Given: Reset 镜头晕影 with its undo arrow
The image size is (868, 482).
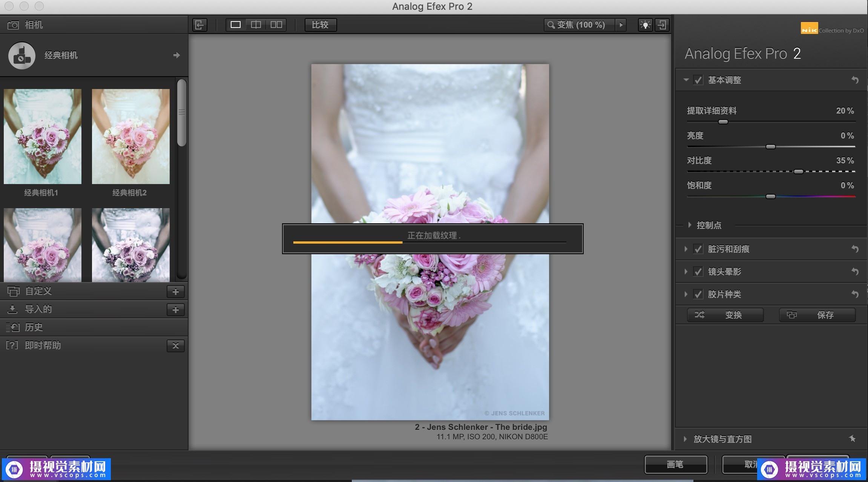Looking at the screenshot, I should coord(855,272).
